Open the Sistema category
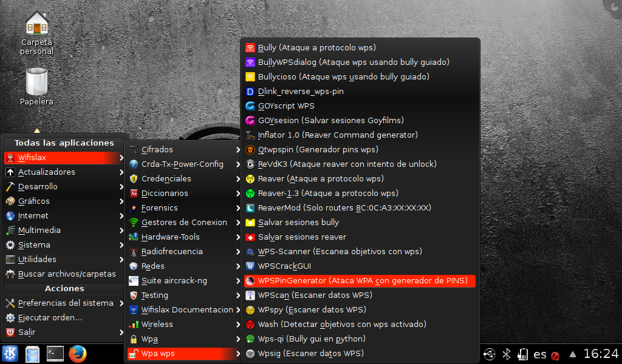The image size is (622, 364). [x=64, y=245]
